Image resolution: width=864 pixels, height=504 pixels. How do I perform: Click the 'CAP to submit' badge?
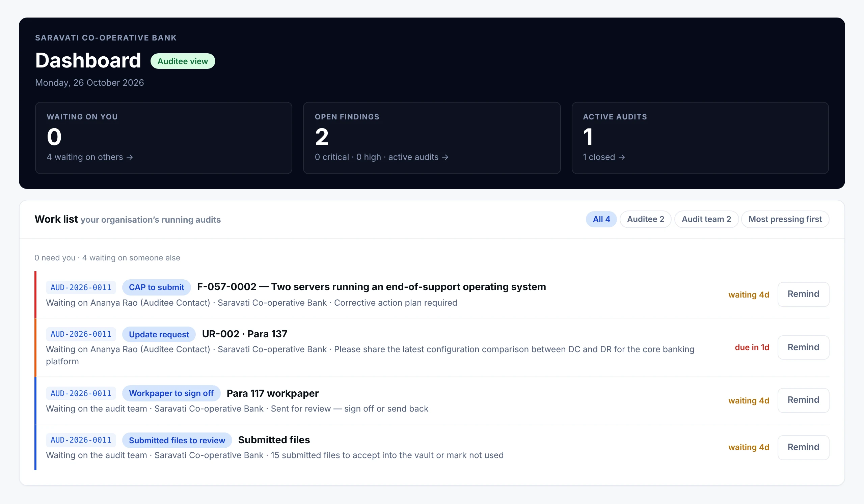pyautogui.click(x=156, y=287)
